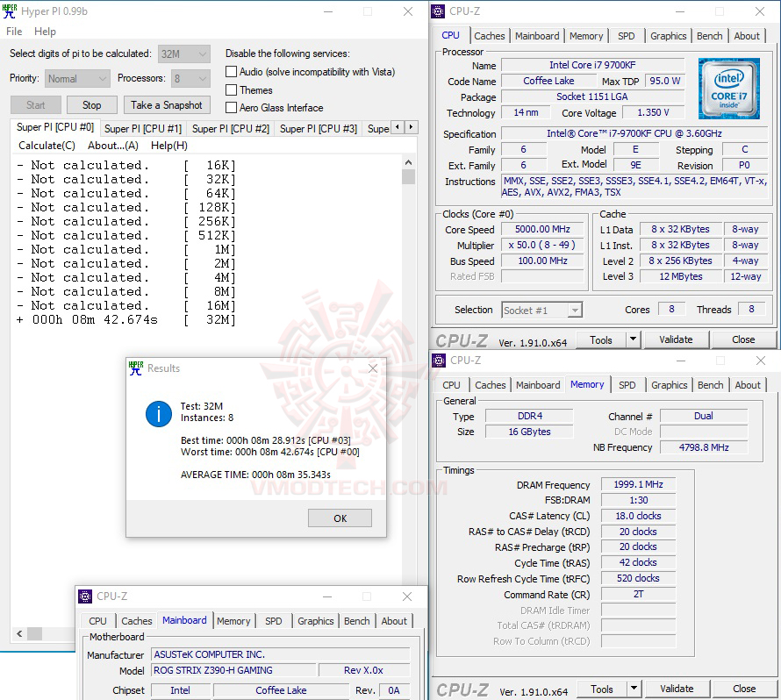This screenshot has width=781, height=700.
Task: Open Graphics tab in top CPU-Z window
Action: tap(668, 36)
